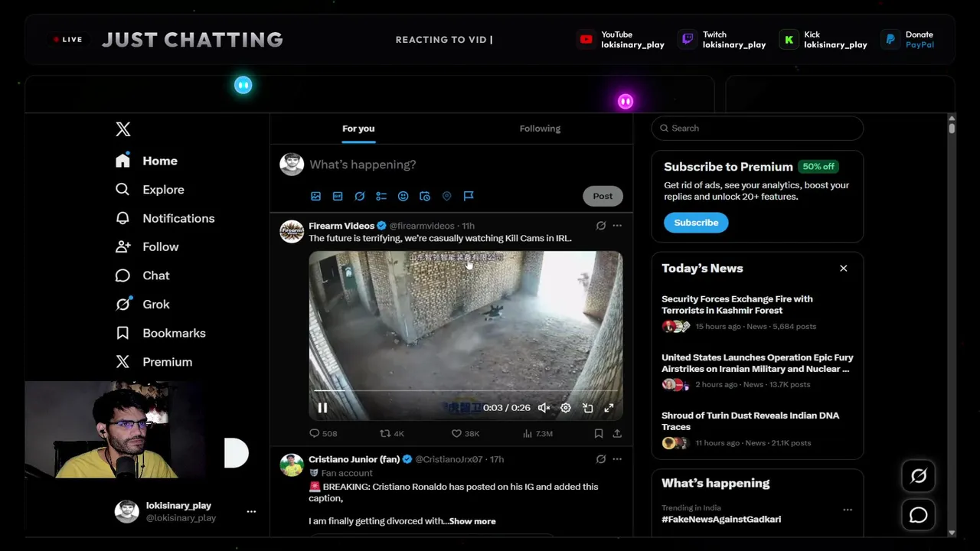Open Grok explain icon on Cristiano Junior post

tap(601, 459)
